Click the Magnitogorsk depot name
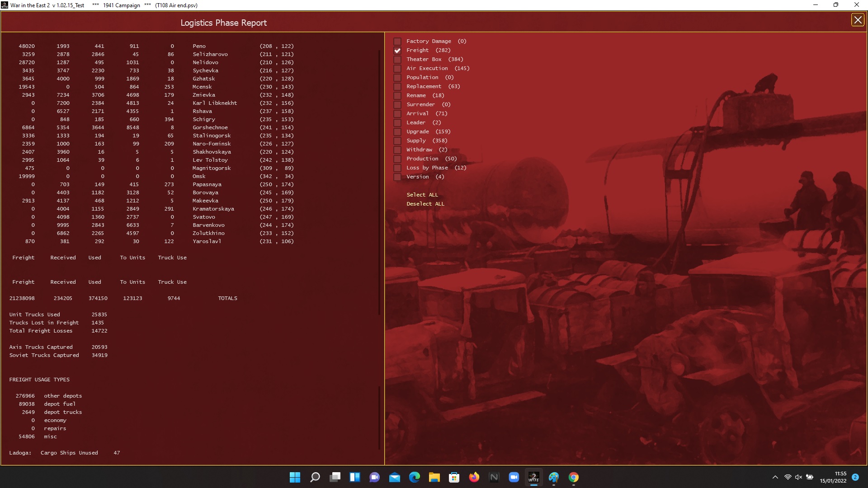868x488 pixels. pyautogui.click(x=212, y=168)
